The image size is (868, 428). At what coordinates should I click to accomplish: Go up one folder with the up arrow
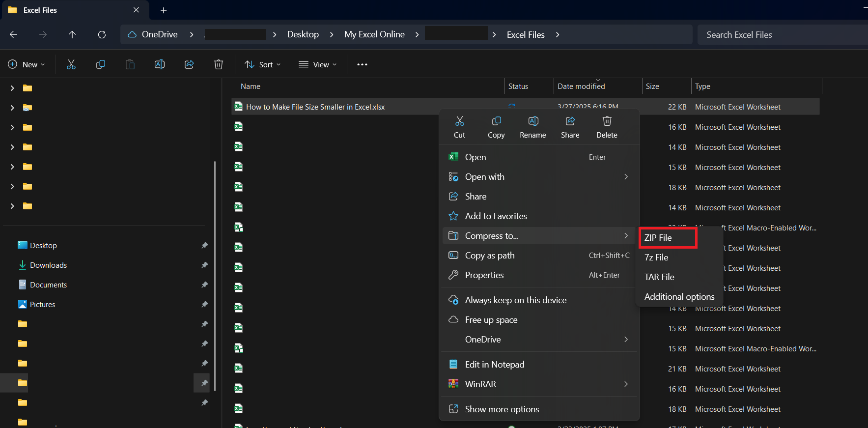point(72,34)
